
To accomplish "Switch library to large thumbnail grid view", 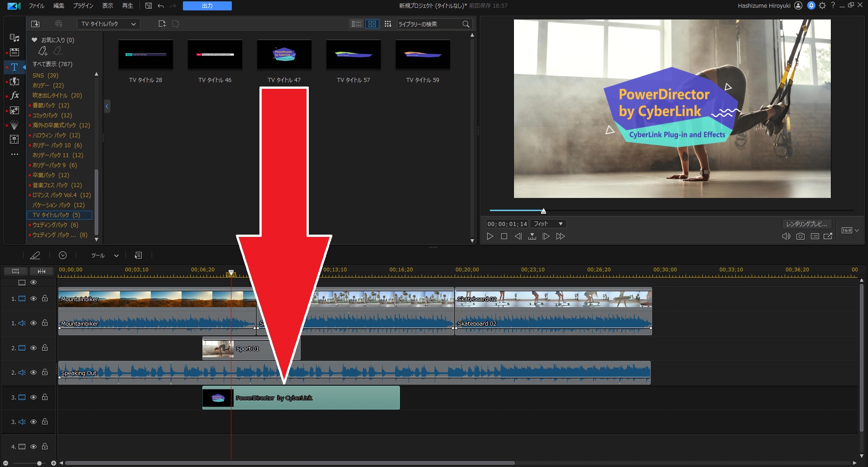I will (372, 24).
